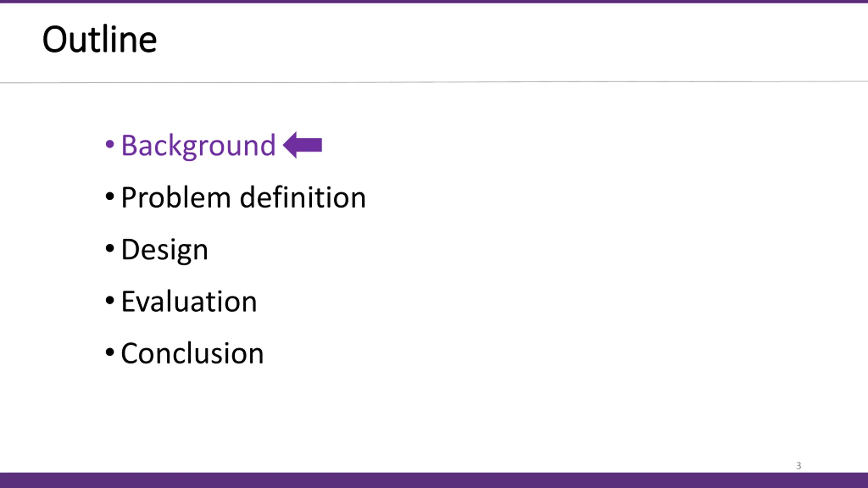Click the Design outline item text
868x488 pixels.
pos(164,250)
